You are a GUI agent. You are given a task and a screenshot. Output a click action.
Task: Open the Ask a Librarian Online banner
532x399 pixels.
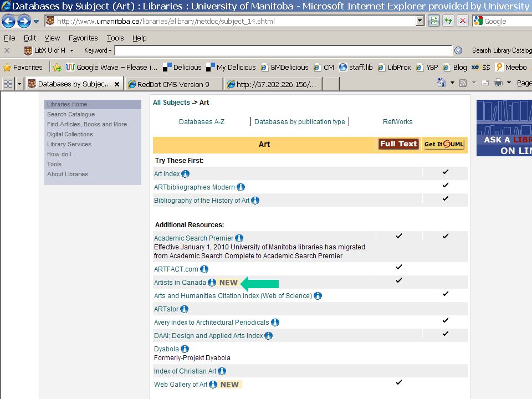pyautogui.click(x=504, y=128)
